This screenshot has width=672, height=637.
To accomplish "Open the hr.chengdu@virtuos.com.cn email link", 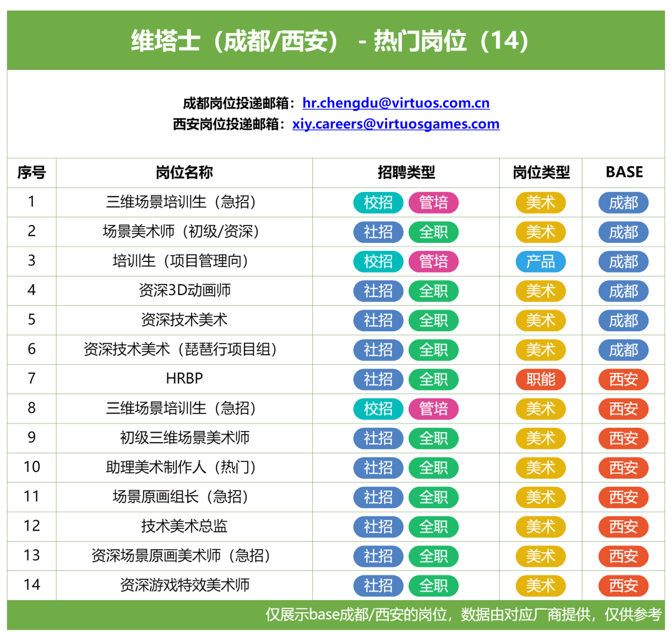I will pos(396,103).
